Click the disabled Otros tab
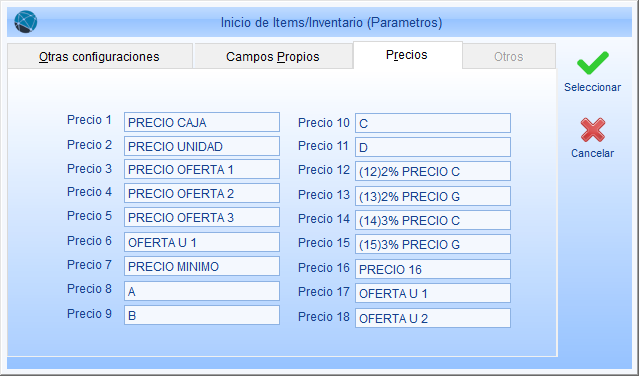 tap(509, 56)
